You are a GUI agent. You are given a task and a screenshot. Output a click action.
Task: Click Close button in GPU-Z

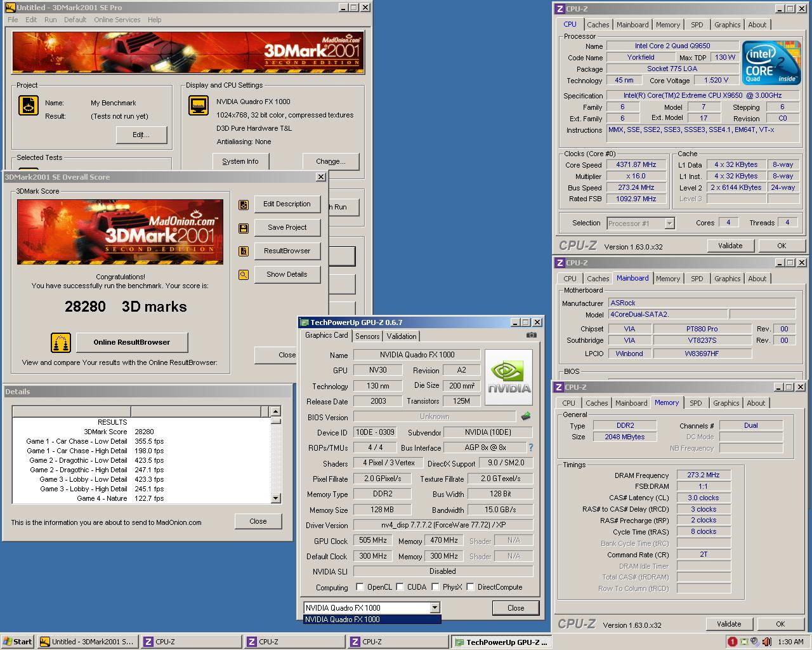(516, 608)
